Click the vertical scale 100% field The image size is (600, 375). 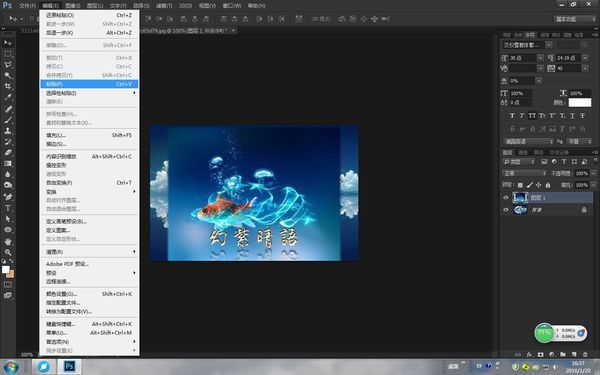click(520, 93)
